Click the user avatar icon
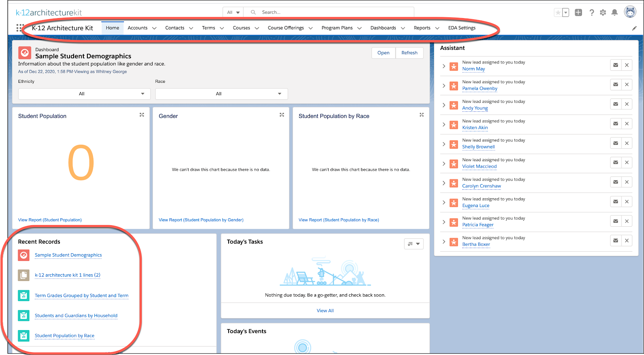Screen dimensions: 644x355 click(x=630, y=12)
